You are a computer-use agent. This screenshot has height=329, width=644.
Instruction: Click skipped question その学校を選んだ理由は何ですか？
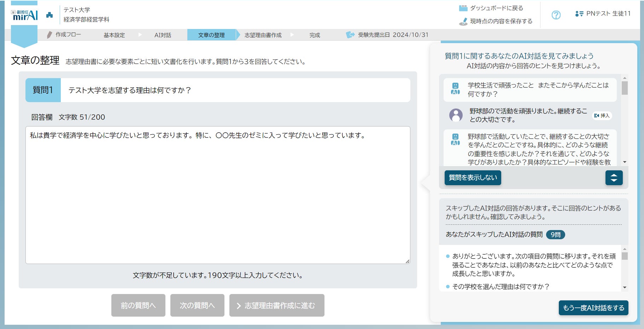pos(501,287)
